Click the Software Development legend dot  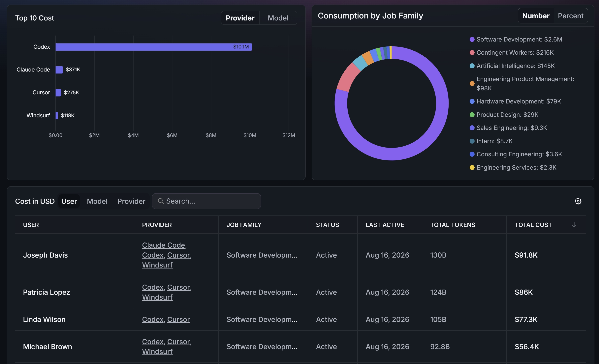point(472,40)
